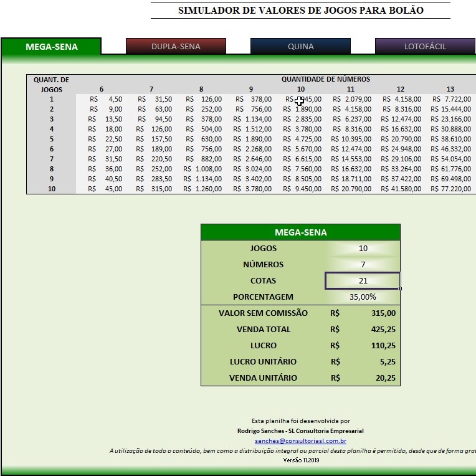Viewport: 476px width, 476px height.
Task: Click the LUCRO value 110,25
Action: 363,345
